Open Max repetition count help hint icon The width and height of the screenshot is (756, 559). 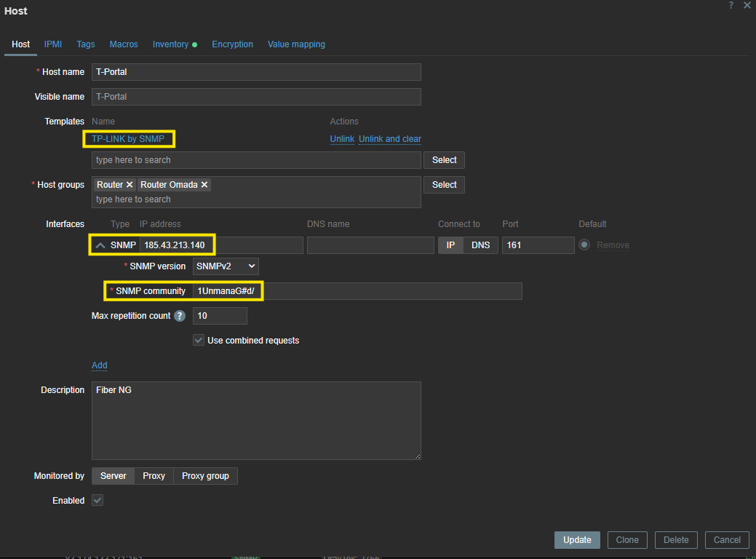click(180, 316)
